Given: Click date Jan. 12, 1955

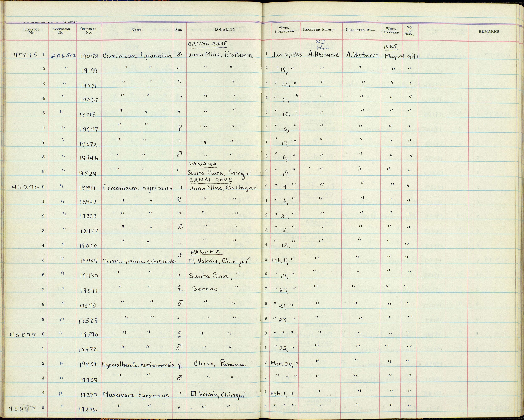Looking at the screenshot, I should point(287,55).
